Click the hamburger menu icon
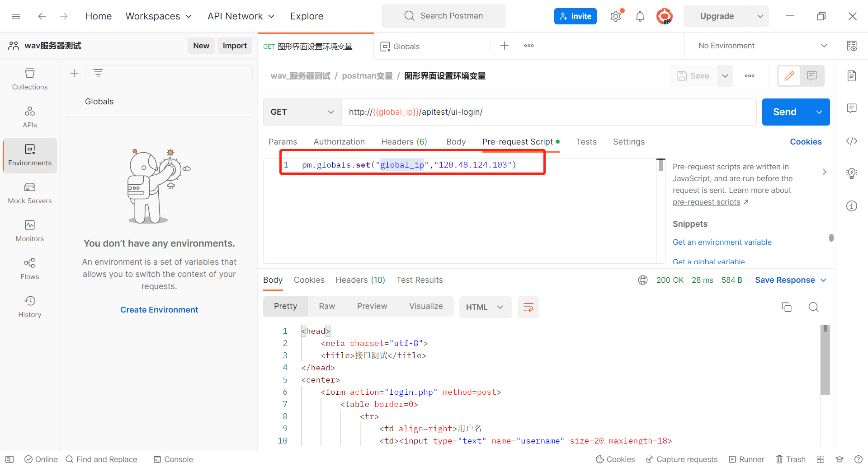Viewport: 868px width, 467px height. (x=16, y=16)
